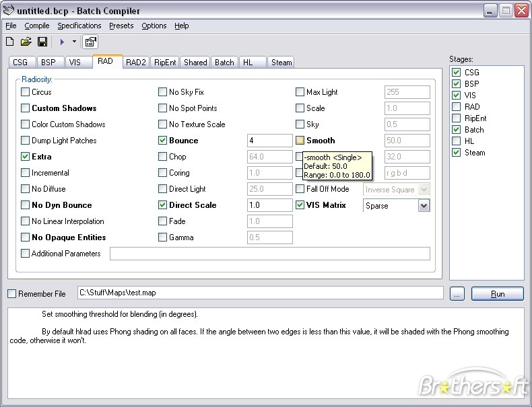The width and height of the screenshot is (532, 407).
Task: Toggle the No Sky Fix checkbox
Action: [162, 92]
